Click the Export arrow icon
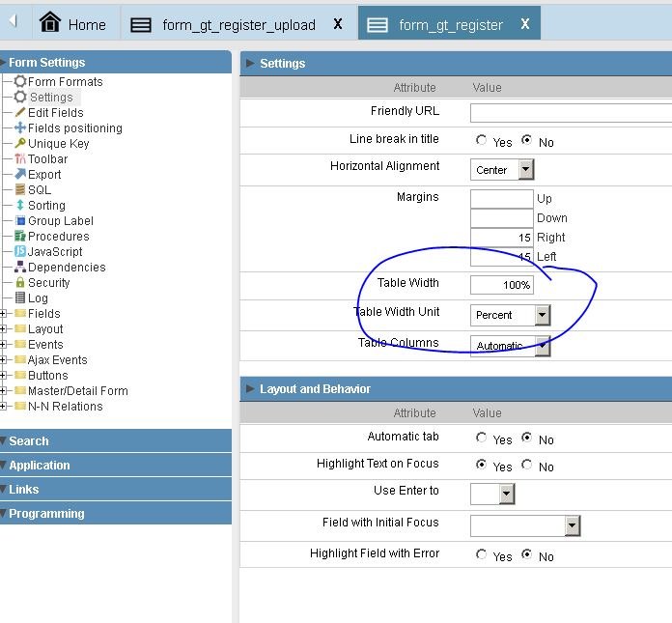This screenshot has width=672, height=623. [20, 174]
